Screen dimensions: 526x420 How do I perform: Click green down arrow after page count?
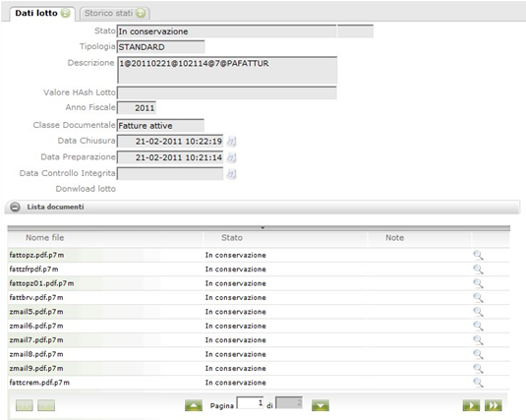pyautogui.click(x=321, y=405)
